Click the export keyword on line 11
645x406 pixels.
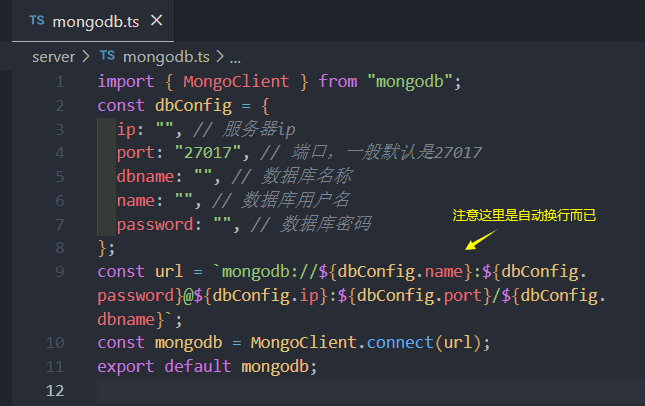126,367
